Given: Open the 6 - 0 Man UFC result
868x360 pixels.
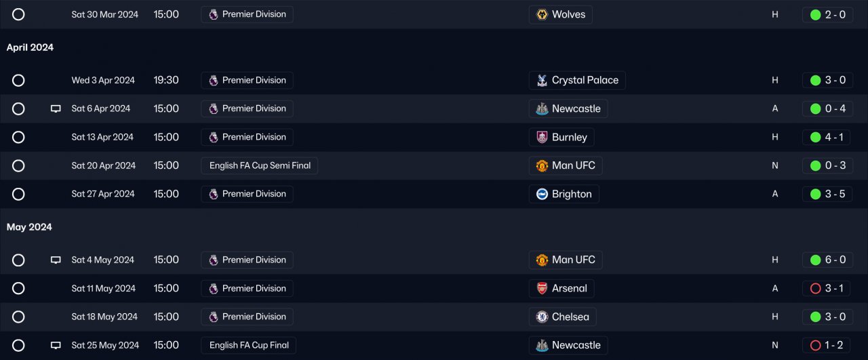Looking at the screenshot, I should 827,260.
